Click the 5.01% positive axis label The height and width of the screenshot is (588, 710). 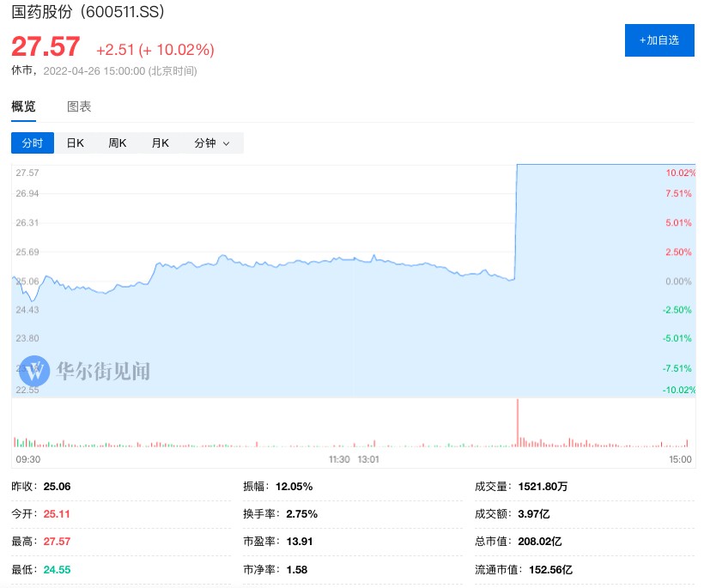click(x=678, y=222)
